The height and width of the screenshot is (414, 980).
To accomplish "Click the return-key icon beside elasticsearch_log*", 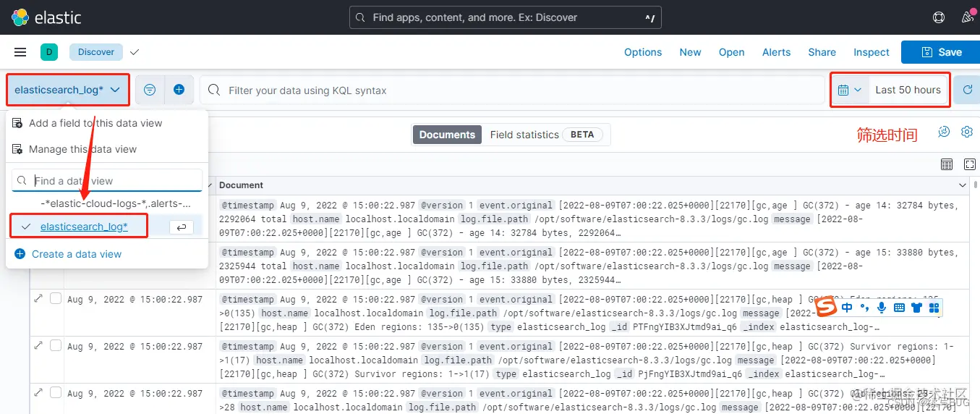I will point(181,227).
